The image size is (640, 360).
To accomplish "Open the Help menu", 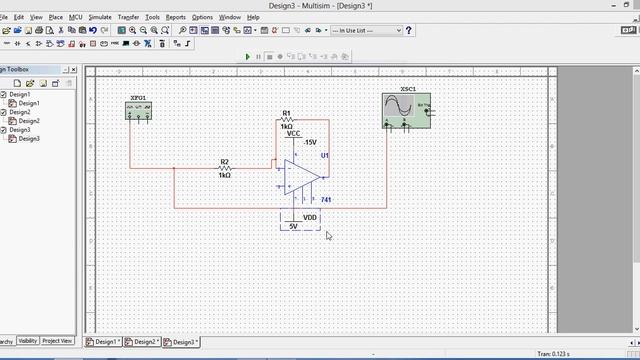I will click(x=253, y=17).
